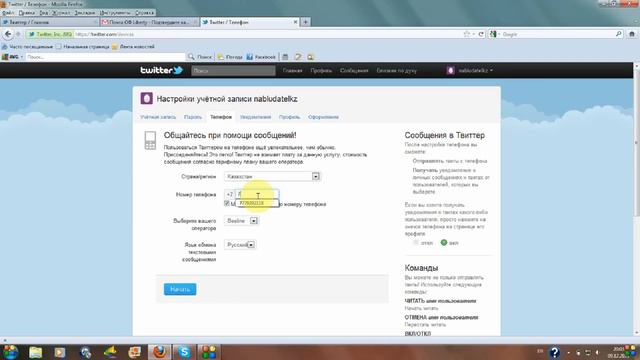Open the Профиль settings tab

click(x=289, y=117)
